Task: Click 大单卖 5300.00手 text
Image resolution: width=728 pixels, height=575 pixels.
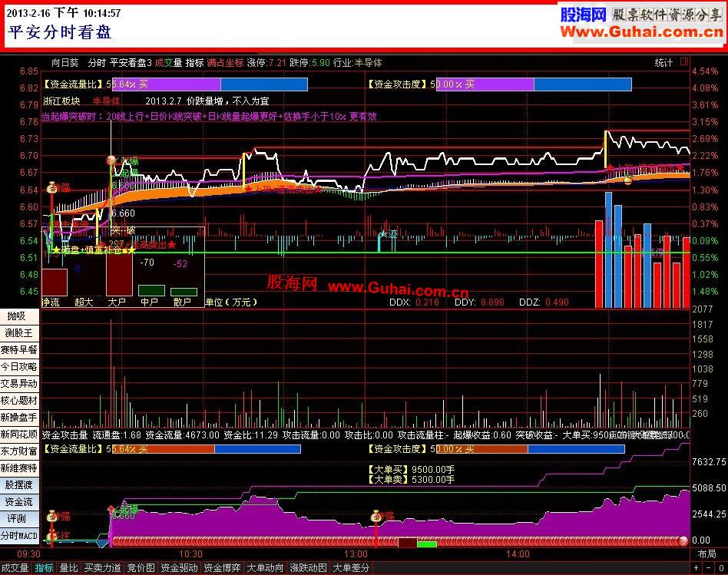Action: tap(411, 479)
